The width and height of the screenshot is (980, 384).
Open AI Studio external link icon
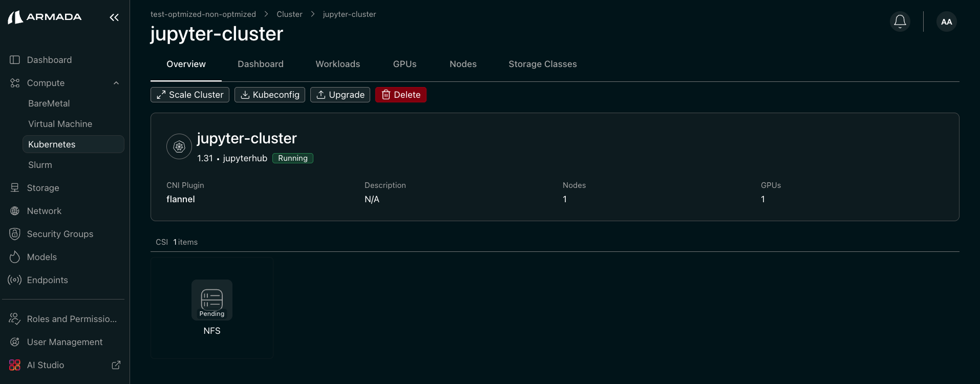point(116,365)
